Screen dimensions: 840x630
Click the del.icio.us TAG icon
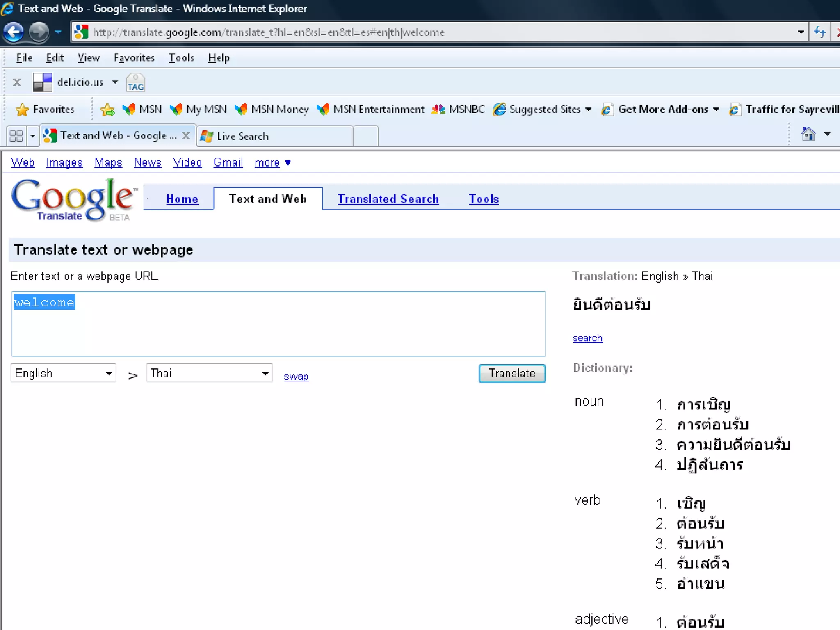[135, 83]
